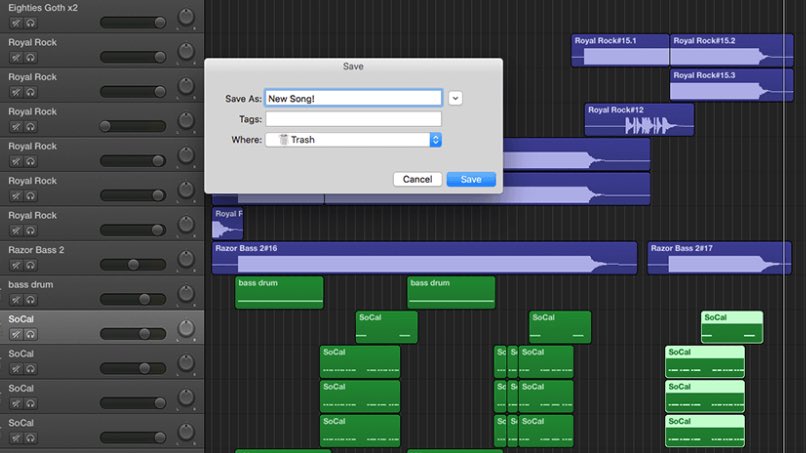Mute the Razor Bass 2 track
Viewport: 806px width, 453px height.
16,265
